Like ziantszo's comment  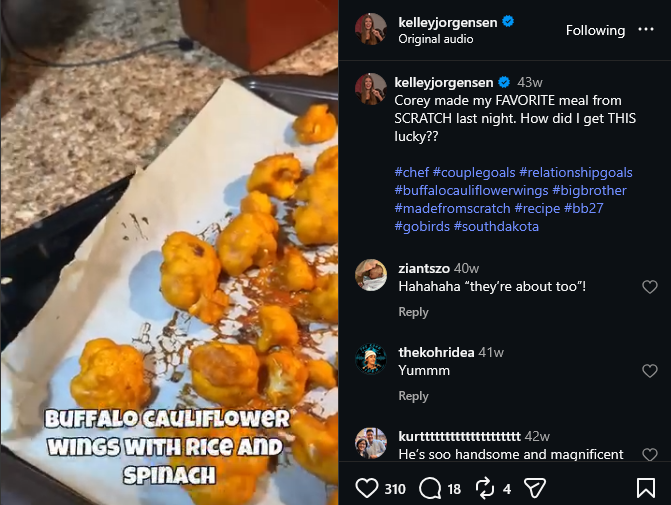click(x=650, y=287)
